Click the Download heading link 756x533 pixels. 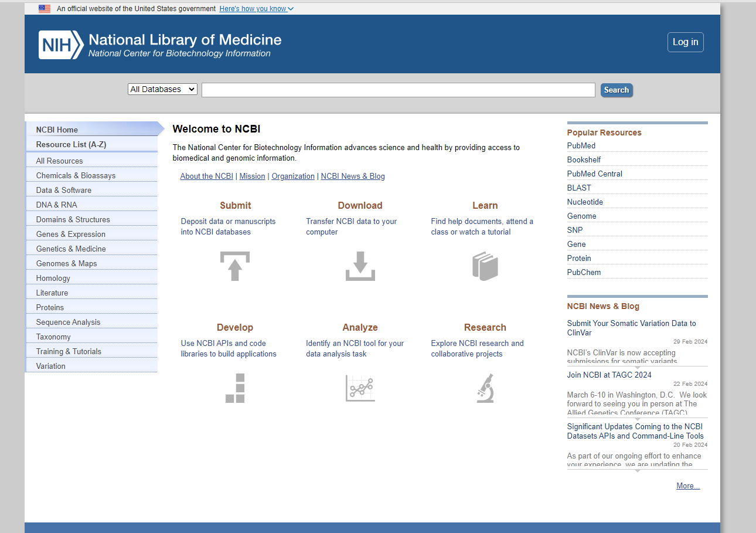360,205
